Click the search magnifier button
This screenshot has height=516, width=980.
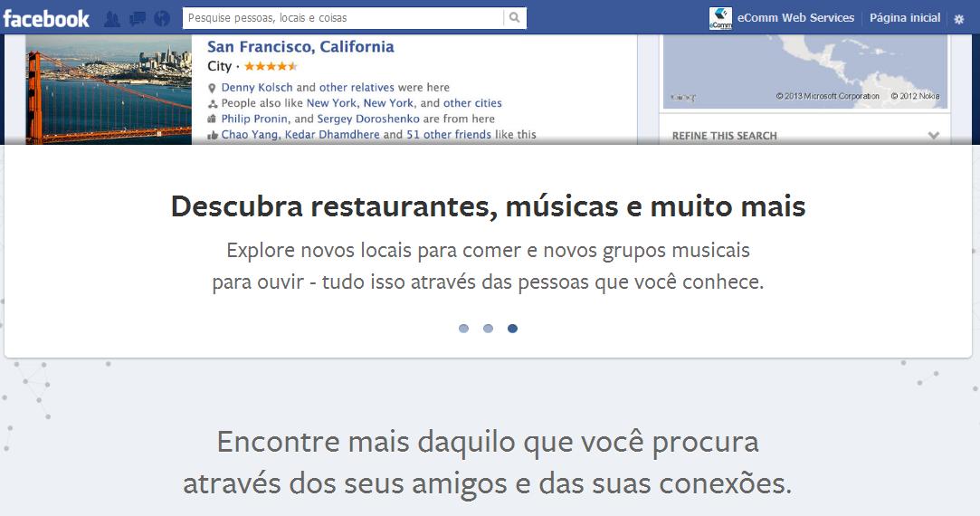[514, 17]
